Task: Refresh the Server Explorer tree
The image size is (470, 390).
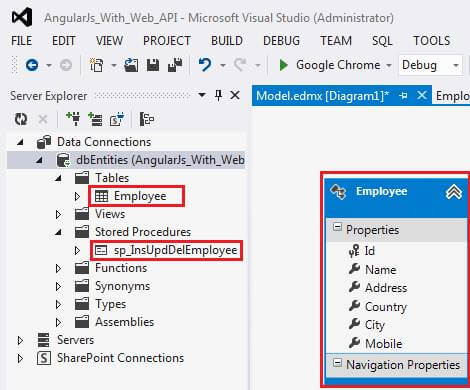Action: pos(21,119)
